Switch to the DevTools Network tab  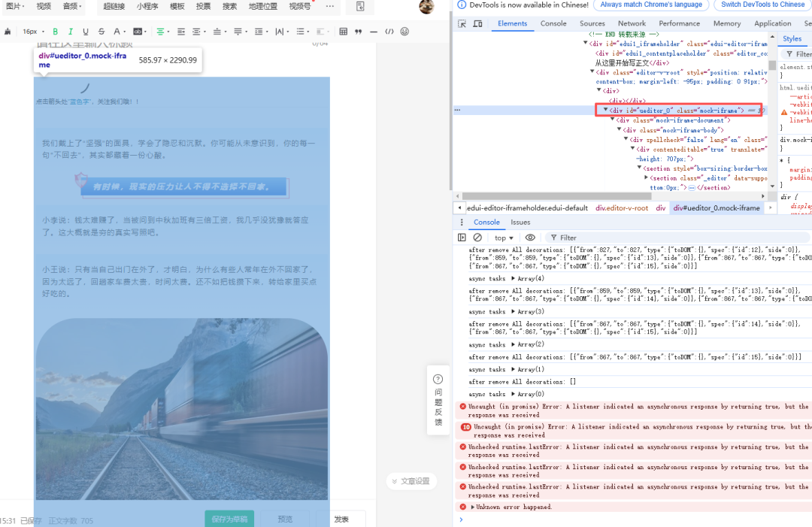tap(632, 24)
